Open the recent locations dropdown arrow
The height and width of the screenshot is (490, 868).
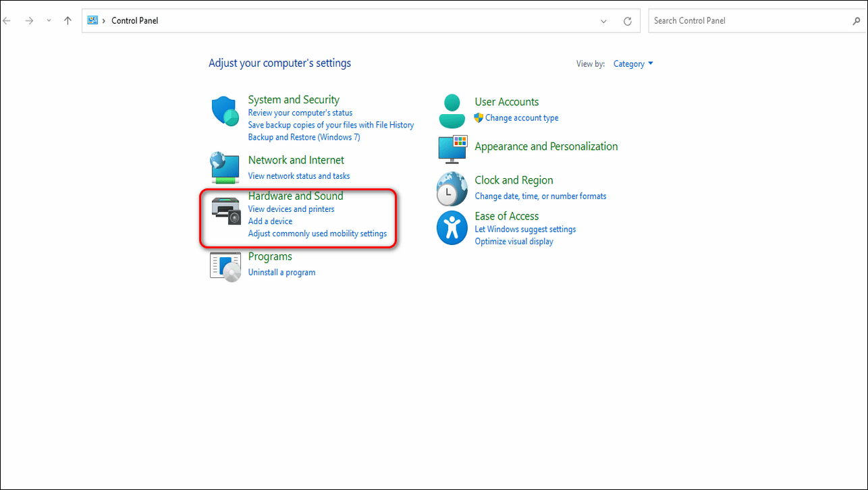point(49,21)
